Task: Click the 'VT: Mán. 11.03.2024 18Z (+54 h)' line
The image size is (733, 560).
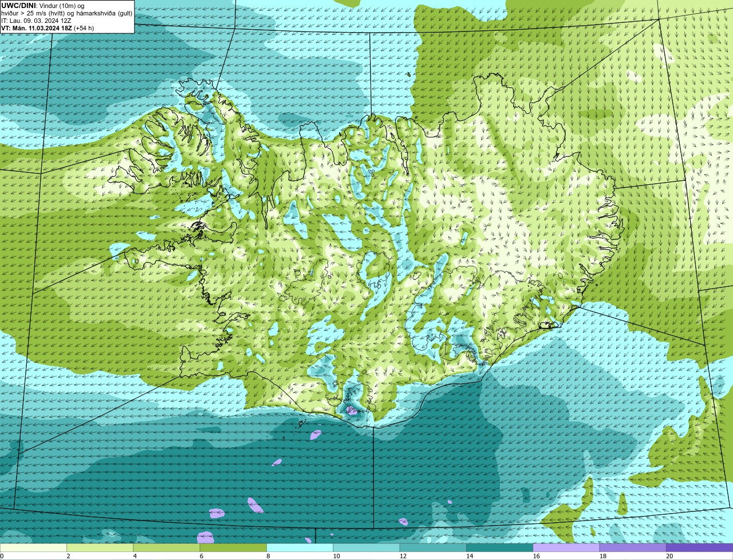Action: tap(48, 27)
